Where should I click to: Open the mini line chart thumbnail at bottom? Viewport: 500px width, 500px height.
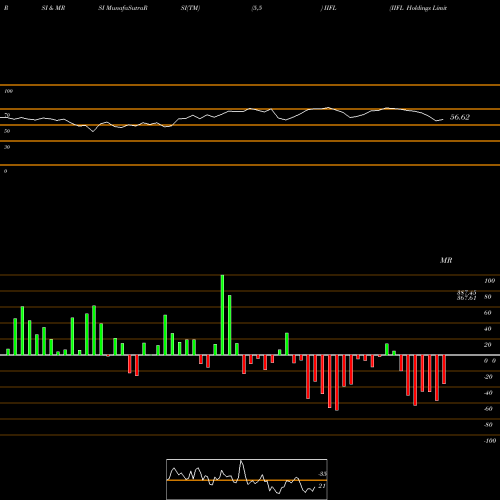[247, 479]
